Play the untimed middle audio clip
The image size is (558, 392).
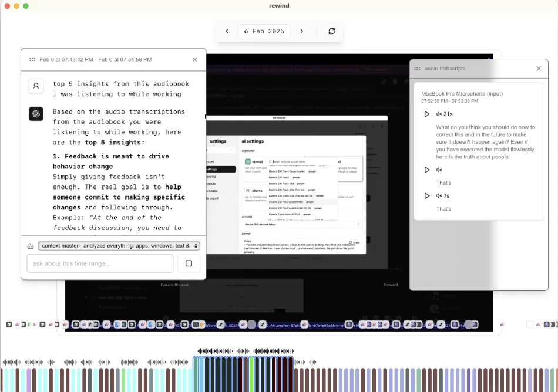click(426, 170)
